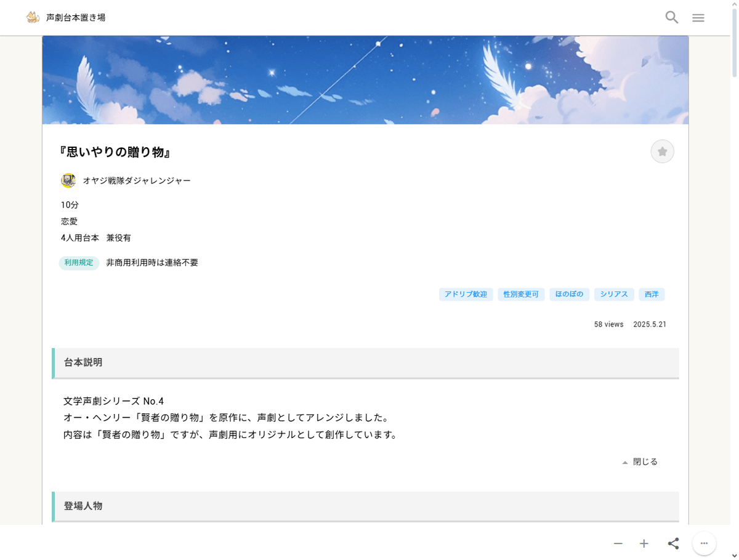Open the more options ellipsis button
The height and width of the screenshot is (560, 739).
(705, 543)
